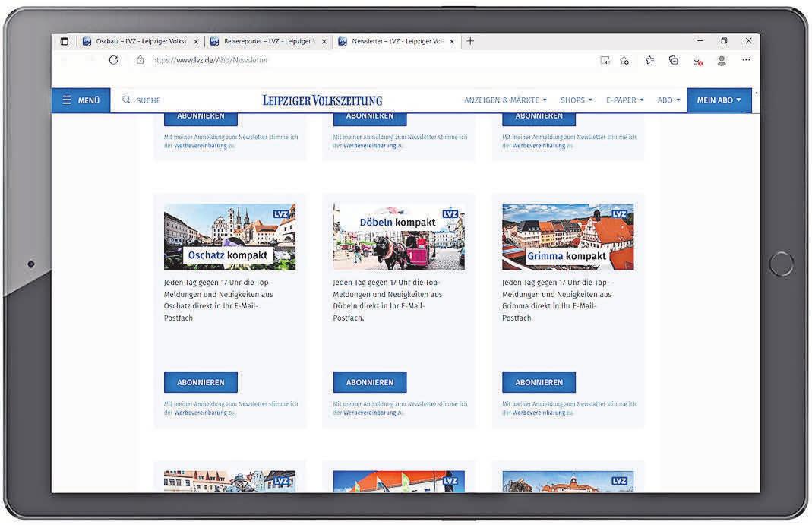Click the Grimma kompakt newsletter image
Viewport: 812px width, 525px height.
pyautogui.click(x=567, y=236)
